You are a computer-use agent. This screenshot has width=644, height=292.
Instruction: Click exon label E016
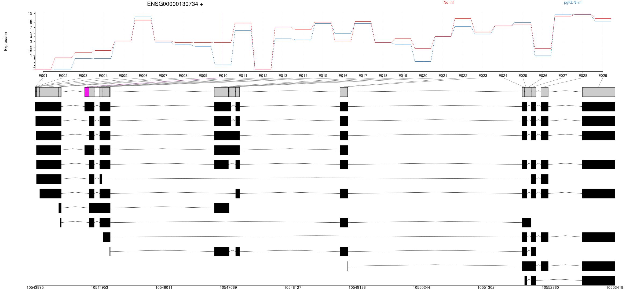[x=343, y=76]
